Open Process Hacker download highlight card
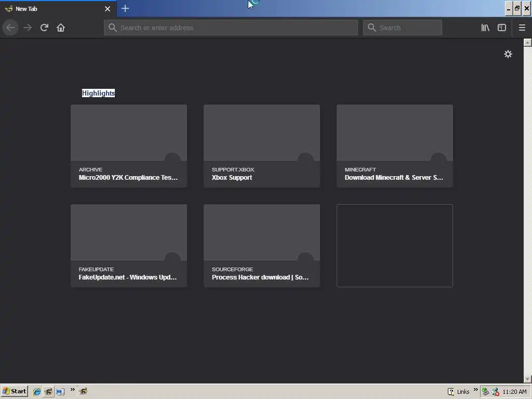Screen dimensions: 532x399 [262, 246]
